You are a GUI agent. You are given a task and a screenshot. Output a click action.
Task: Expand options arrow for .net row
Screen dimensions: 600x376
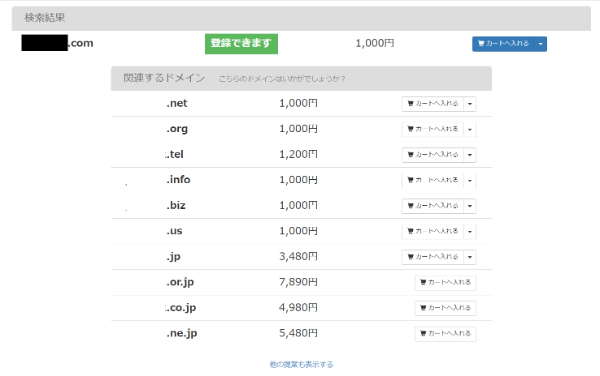[x=470, y=104]
